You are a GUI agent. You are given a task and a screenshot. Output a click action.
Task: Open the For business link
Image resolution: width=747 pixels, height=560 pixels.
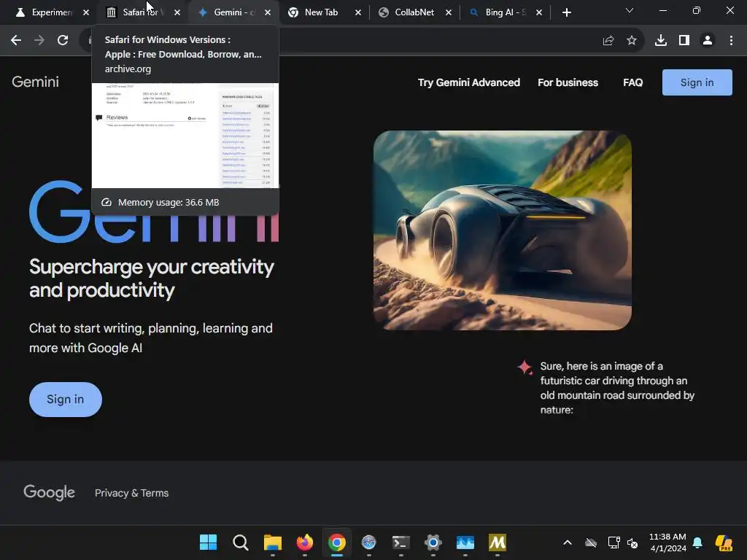pyautogui.click(x=568, y=82)
